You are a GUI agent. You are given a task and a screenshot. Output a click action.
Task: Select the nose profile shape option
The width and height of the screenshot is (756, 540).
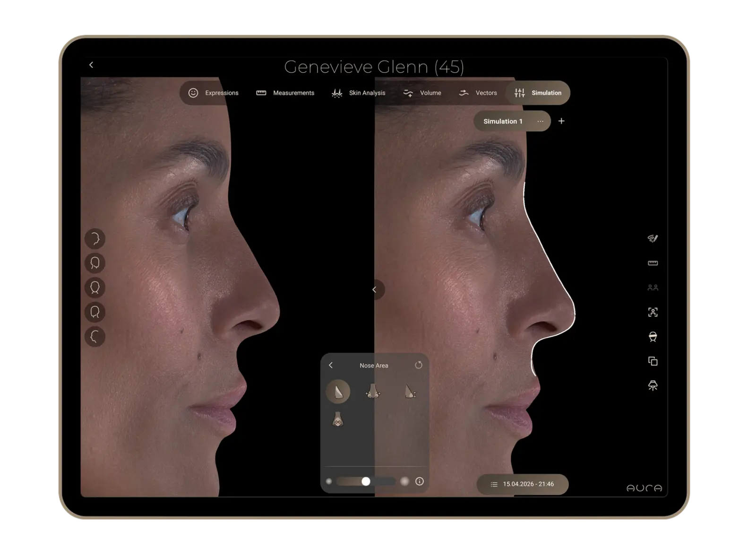click(x=338, y=392)
